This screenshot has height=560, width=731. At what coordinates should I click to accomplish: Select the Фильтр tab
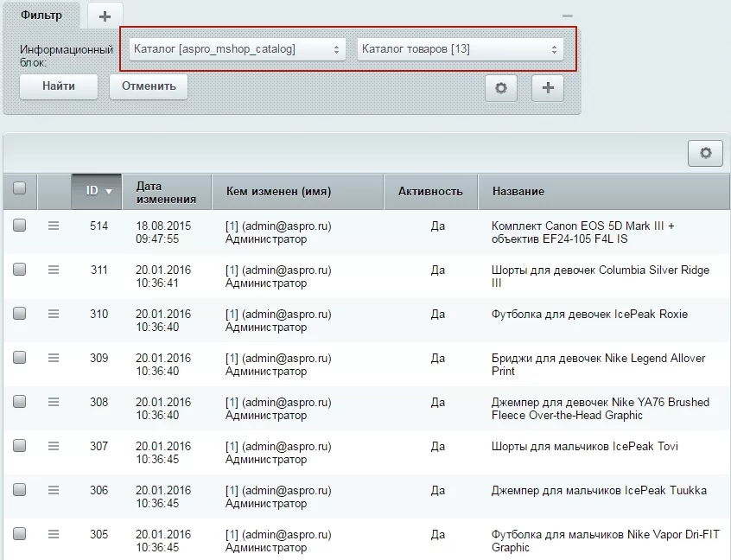pos(41,16)
